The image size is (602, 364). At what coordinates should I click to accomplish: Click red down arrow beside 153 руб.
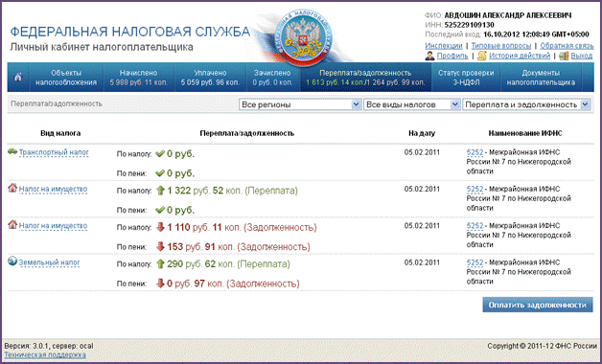[x=160, y=246]
